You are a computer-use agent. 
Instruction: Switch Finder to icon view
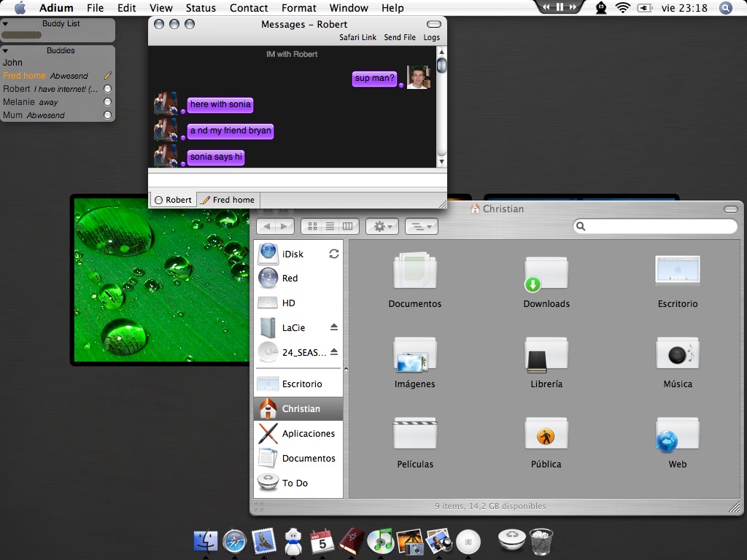pos(312,226)
